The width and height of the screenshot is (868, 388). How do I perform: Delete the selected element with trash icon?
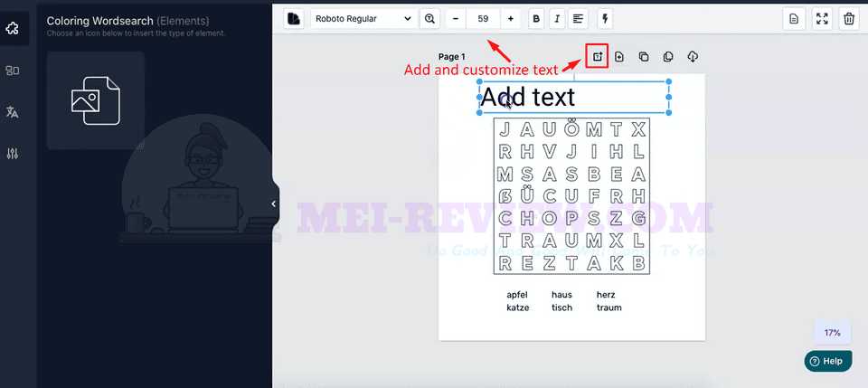pos(849,19)
